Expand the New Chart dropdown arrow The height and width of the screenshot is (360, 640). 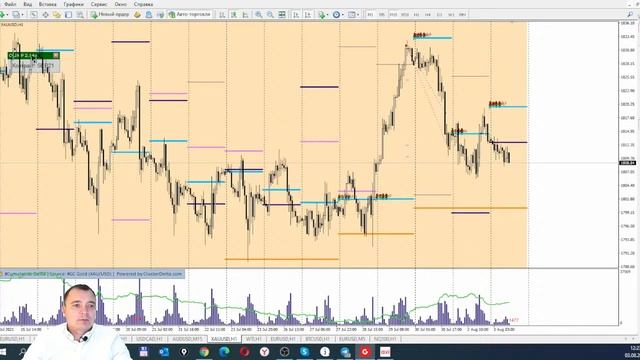[x=7, y=15]
